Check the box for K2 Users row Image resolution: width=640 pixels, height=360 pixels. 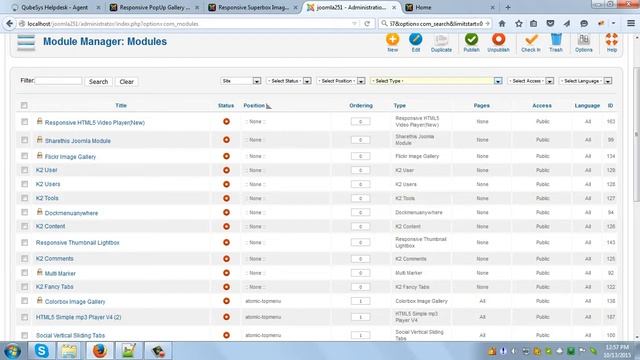point(24,184)
